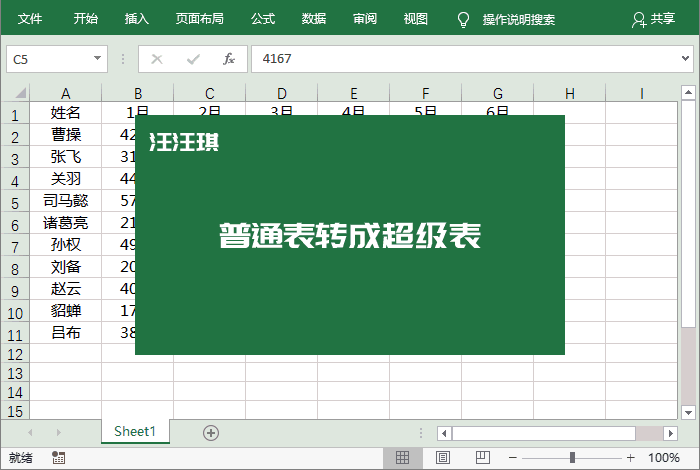Image resolution: width=700 pixels, height=470 pixels.
Task: Expand the formula bar chevron
Action: tap(685, 58)
